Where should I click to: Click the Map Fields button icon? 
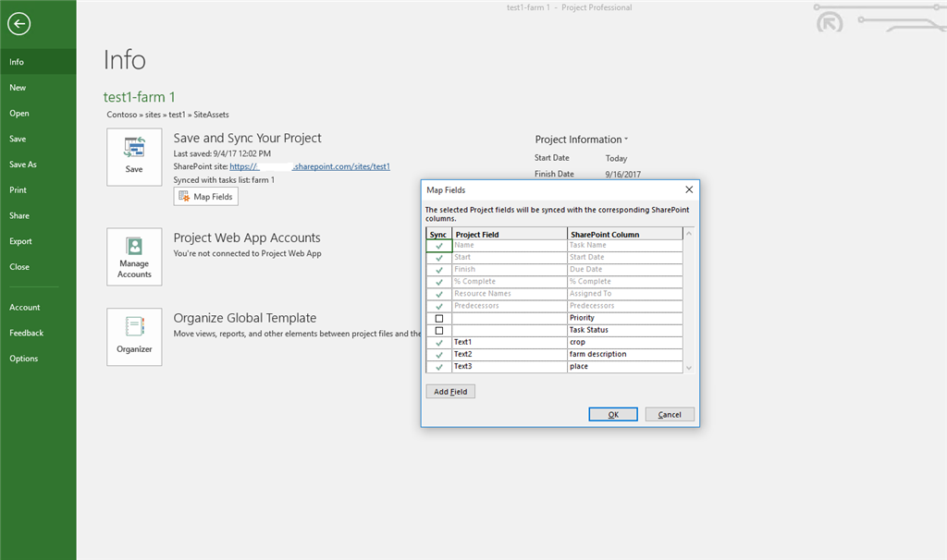click(187, 196)
